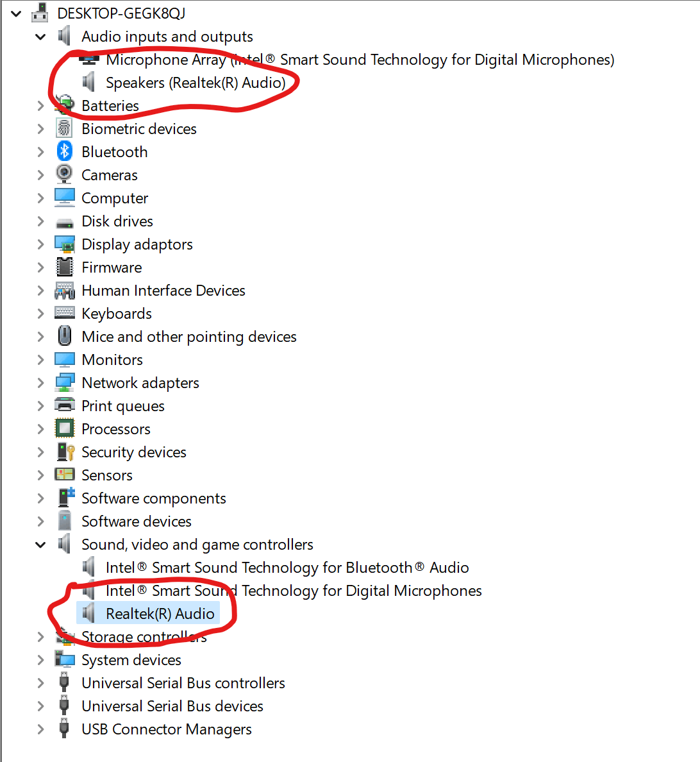Expand the Disk drives category
Screen dimensions: 700x762
pos(40,221)
